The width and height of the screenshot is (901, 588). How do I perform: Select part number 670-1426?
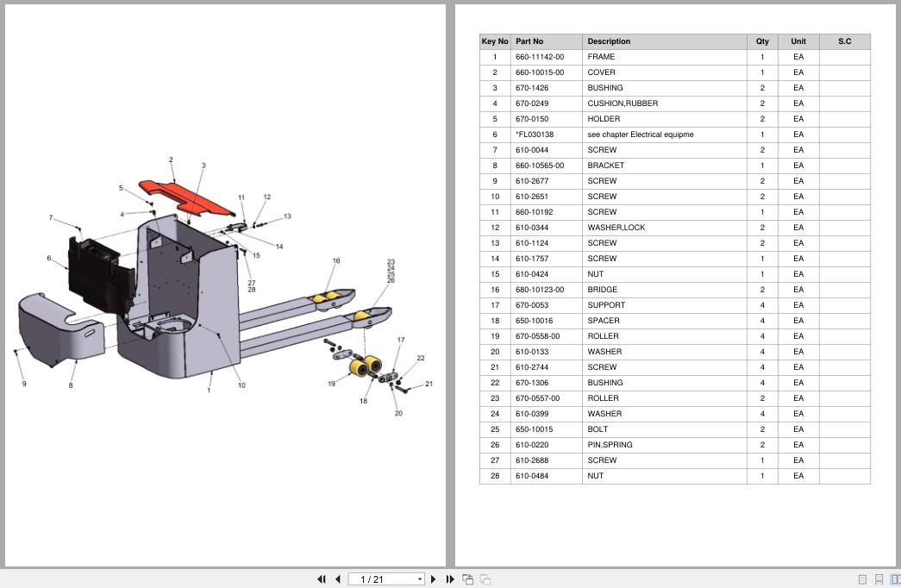[x=532, y=88]
